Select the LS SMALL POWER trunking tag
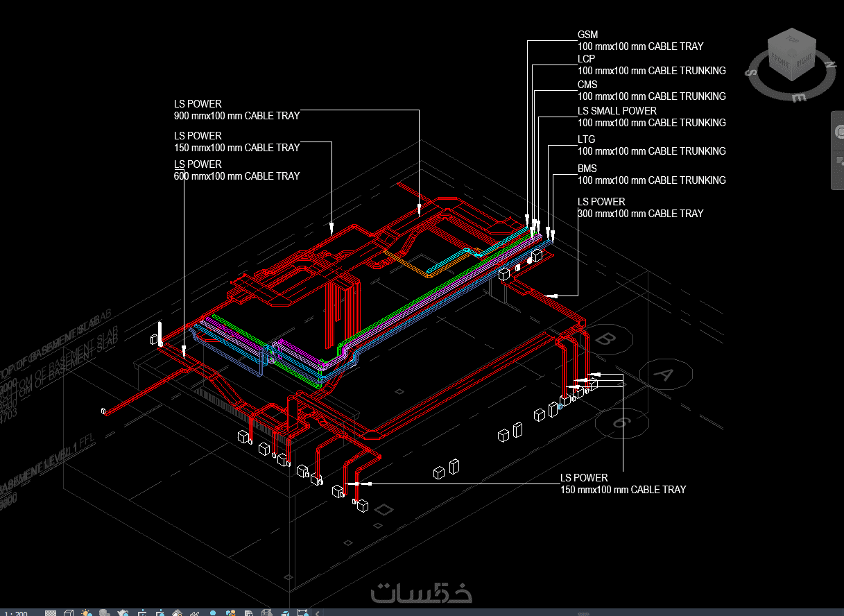The width and height of the screenshot is (844, 616). [652, 117]
